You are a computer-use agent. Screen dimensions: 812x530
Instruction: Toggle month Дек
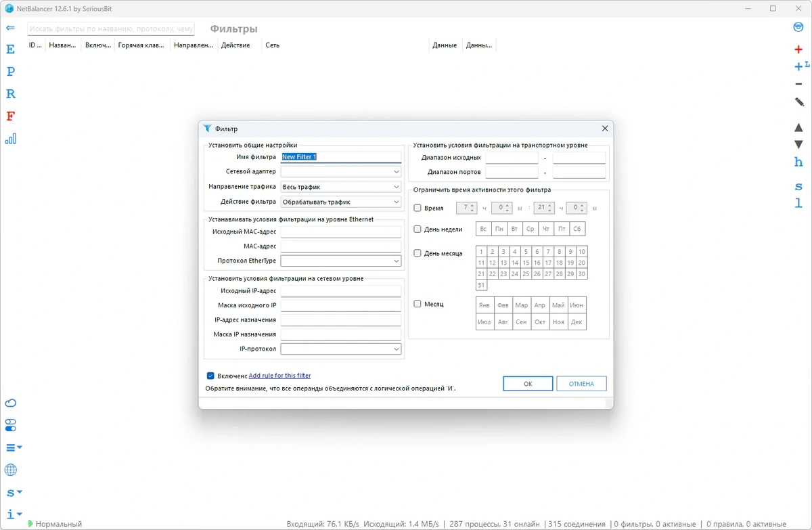click(x=577, y=322)
